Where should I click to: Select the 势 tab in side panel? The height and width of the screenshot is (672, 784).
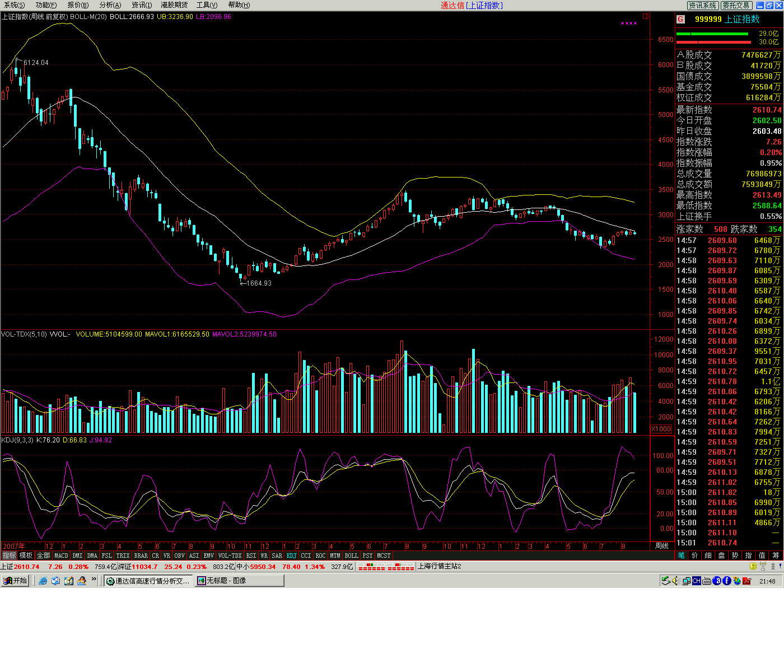pyautogui.click(x=735, y=556)
